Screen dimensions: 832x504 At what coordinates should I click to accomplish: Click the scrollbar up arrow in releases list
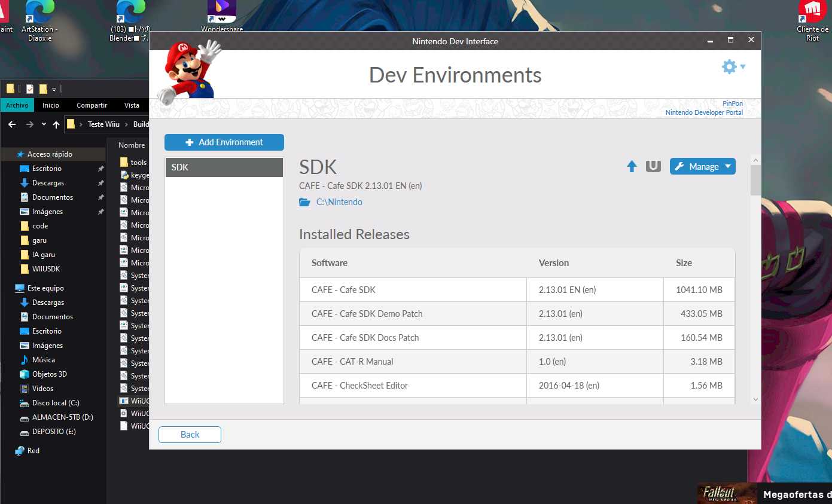coord(755,160)
